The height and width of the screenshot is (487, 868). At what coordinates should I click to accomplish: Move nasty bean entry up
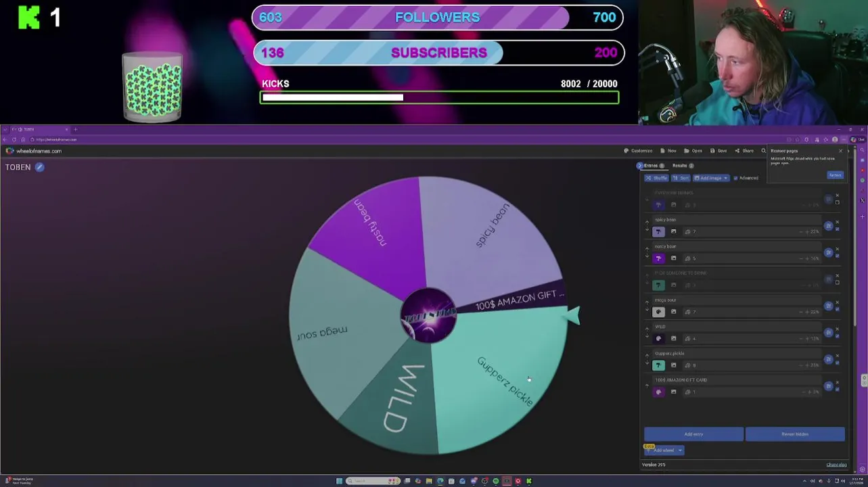pos(647,249)
